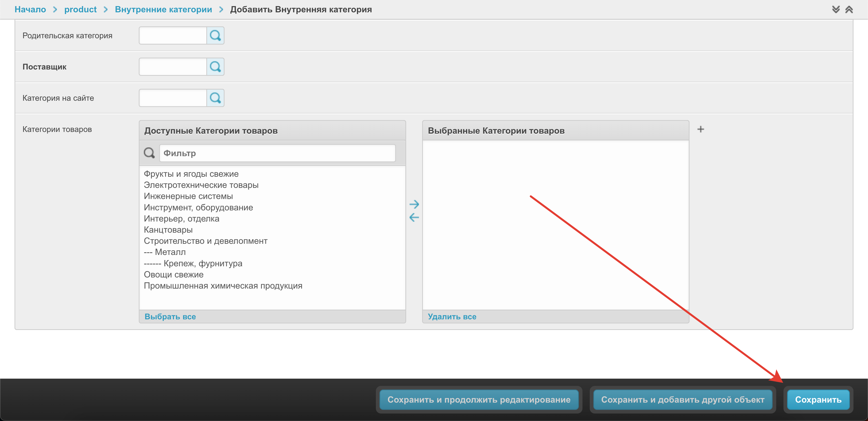Click Сохранить и добавить другой объект
Screen dimensions: 868x421
pos(683,399)
